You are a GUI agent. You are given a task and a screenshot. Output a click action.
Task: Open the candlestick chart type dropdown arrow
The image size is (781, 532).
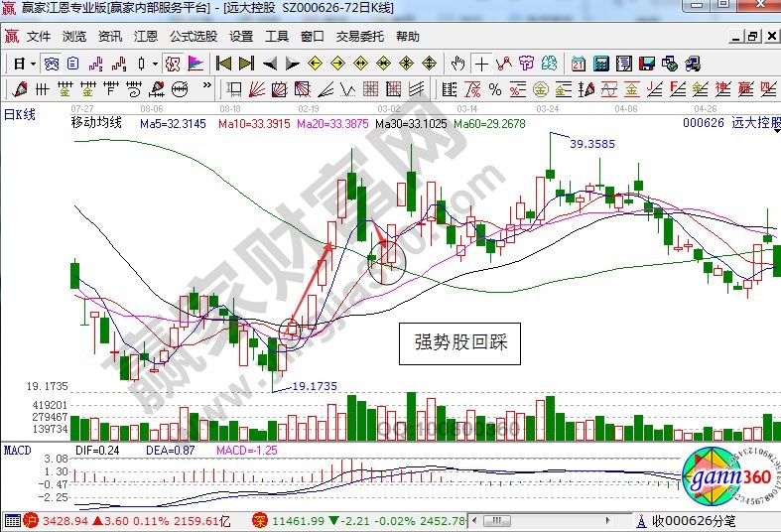click(x=156, y=64)
